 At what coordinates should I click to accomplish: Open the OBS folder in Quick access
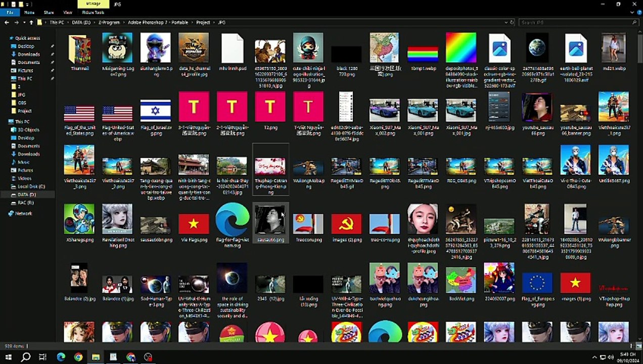tap(21, 103)
